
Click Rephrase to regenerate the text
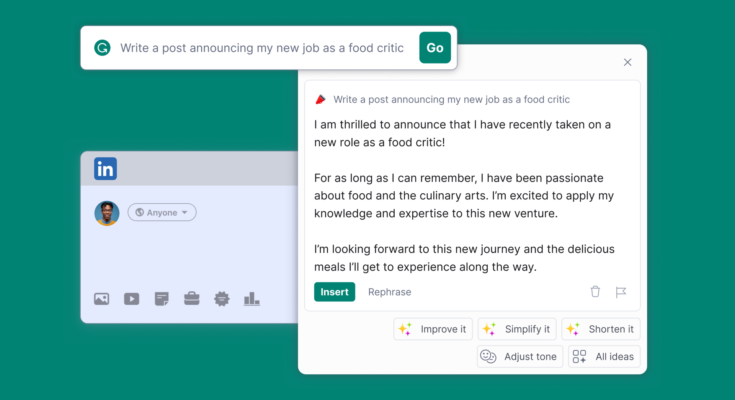389,292
